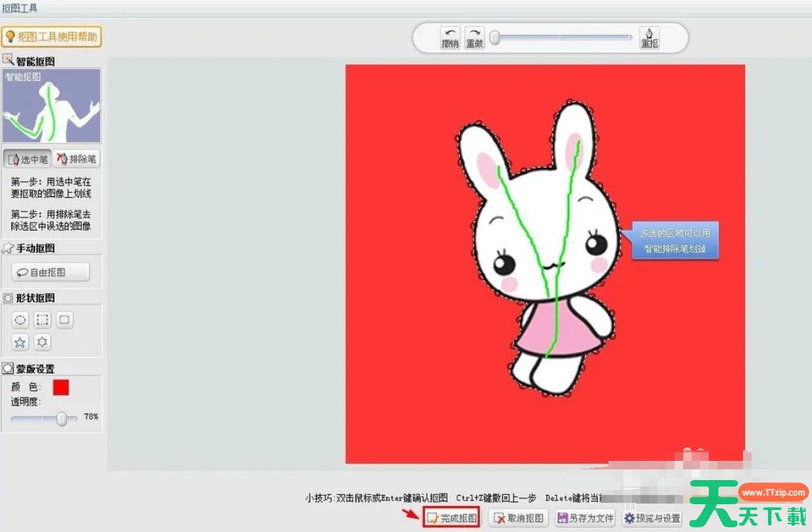This screenshot has height=532, width=812.
Task: Expand the 手动抠图 section header
Action: pyautogui.click(x=34, y=248)
